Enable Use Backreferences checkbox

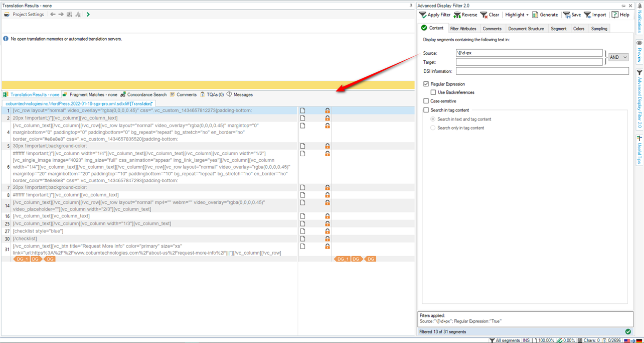[433, 92]
